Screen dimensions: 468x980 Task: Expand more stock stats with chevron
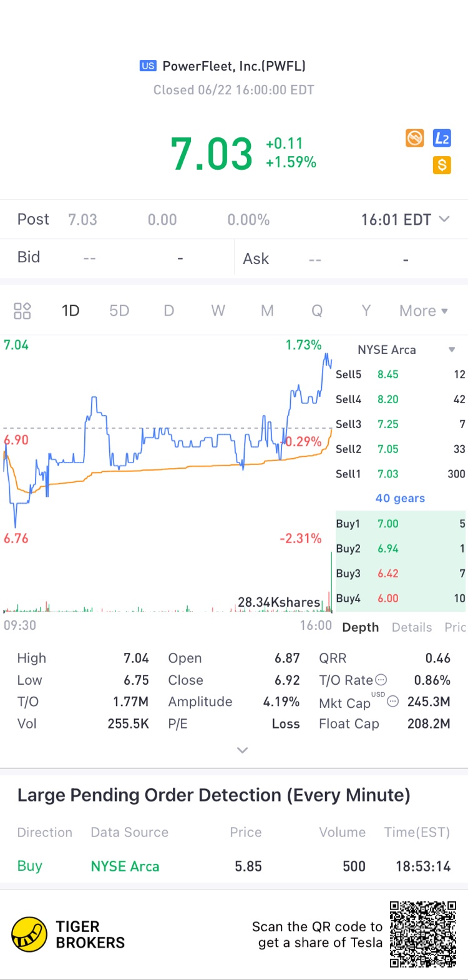pos(243,750)
